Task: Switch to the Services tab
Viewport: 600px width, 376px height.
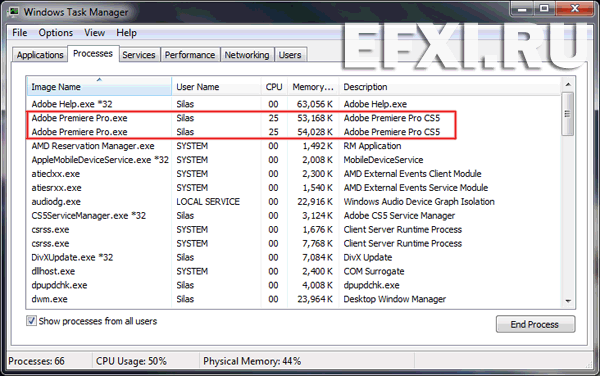Action: (139, 55)
